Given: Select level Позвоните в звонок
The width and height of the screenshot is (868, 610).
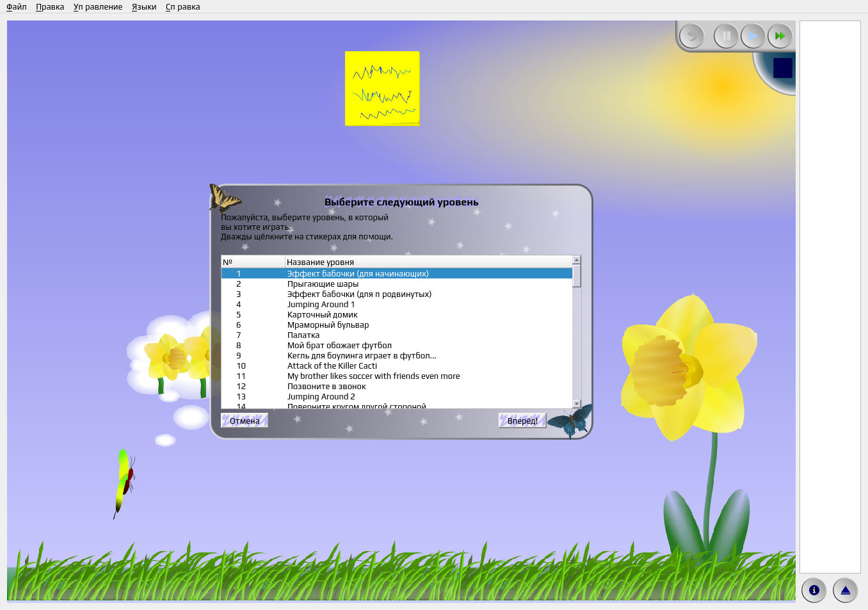Looking at the screenshot, I should 397,386.
